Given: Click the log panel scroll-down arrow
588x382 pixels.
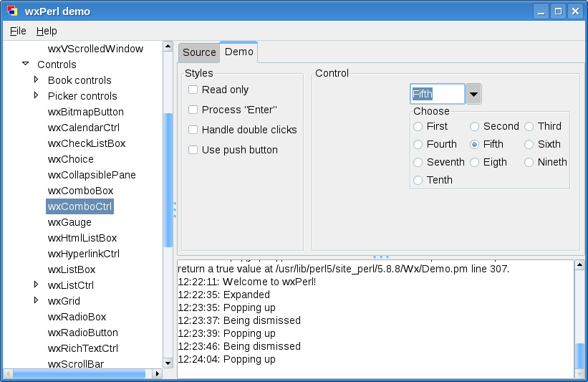Looking at the screenshot, I should click(x=579, y=373).
